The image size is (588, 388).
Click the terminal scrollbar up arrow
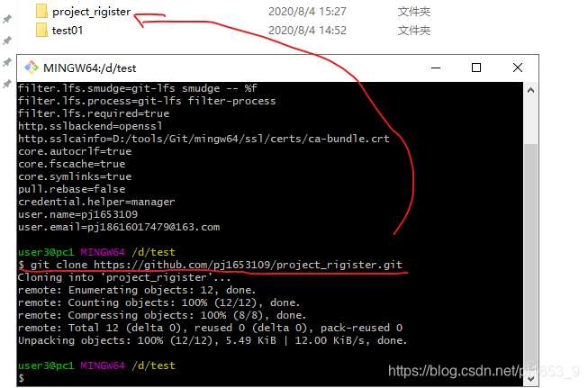(x=530, y=90)
